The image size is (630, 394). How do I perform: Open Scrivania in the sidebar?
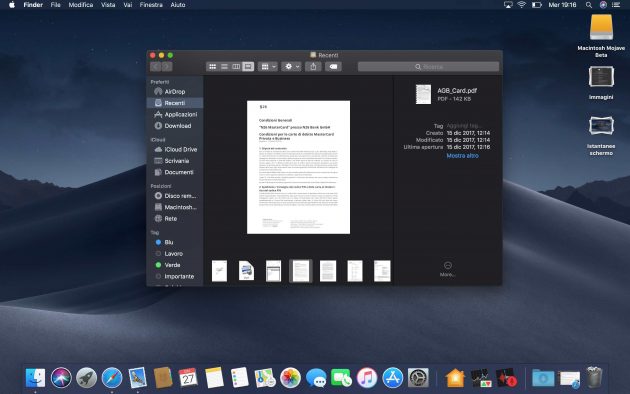[x=175, y=161]
